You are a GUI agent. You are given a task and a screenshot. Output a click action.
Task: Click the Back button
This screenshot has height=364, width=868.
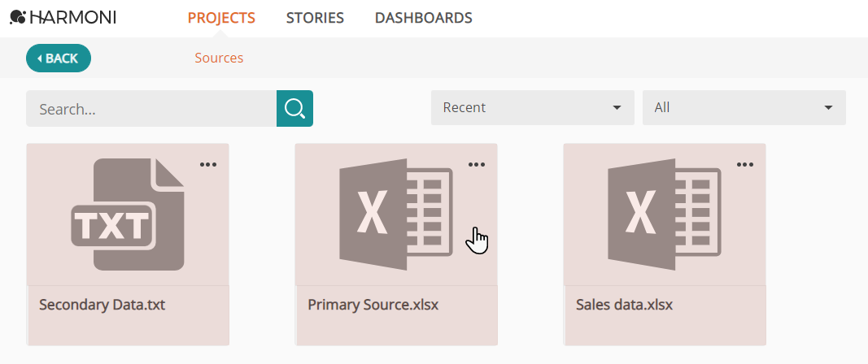pos(59,58)
